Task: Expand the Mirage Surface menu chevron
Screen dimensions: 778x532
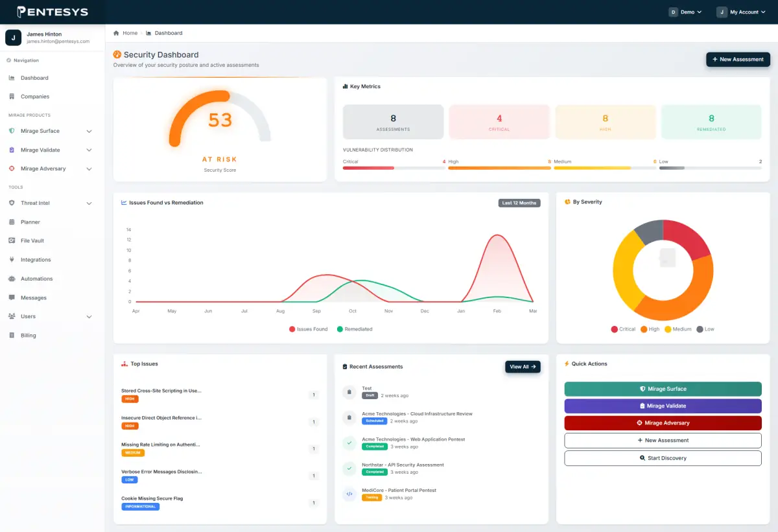Action: (x=89, y=131)
